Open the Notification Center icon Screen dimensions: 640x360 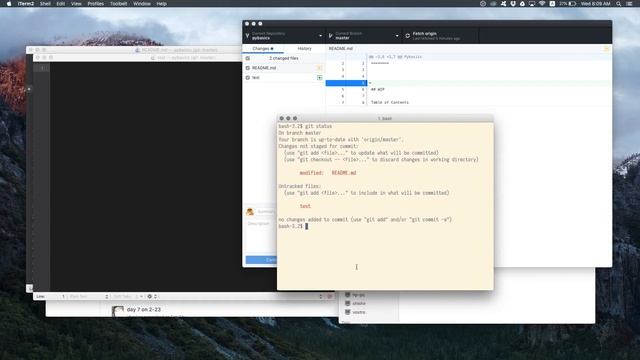629,4
